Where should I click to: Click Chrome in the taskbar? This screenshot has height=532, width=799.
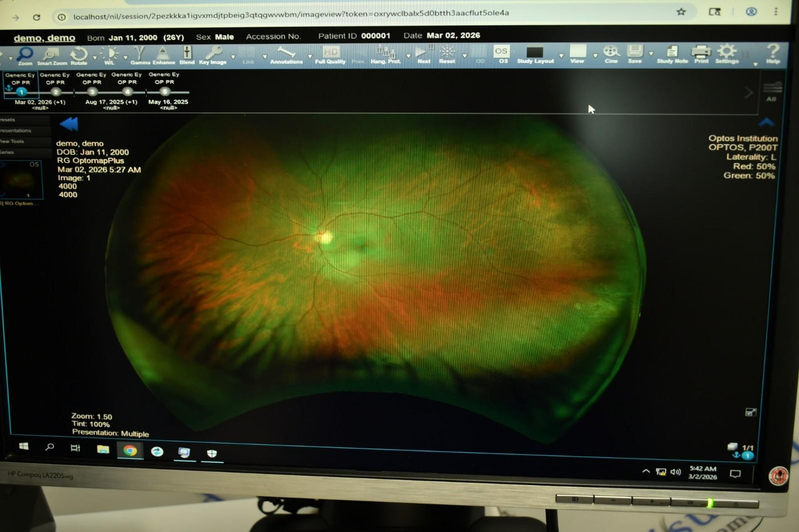[130, 451]
